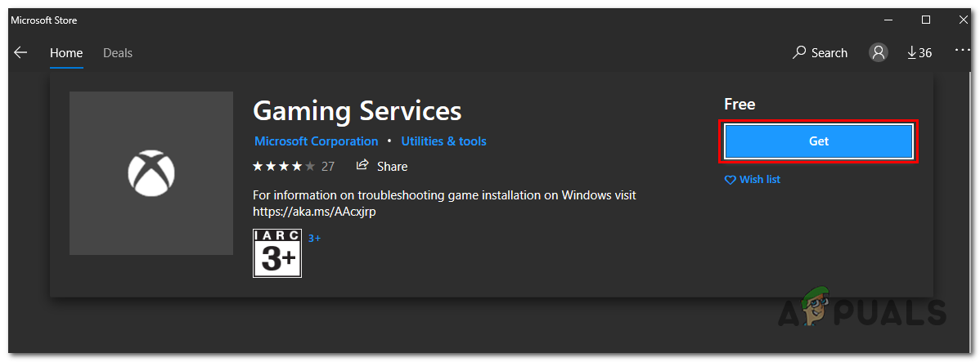Open the Utilities & tools category link
This screenshot has width=980, height=362.
(x=443, y=141)
